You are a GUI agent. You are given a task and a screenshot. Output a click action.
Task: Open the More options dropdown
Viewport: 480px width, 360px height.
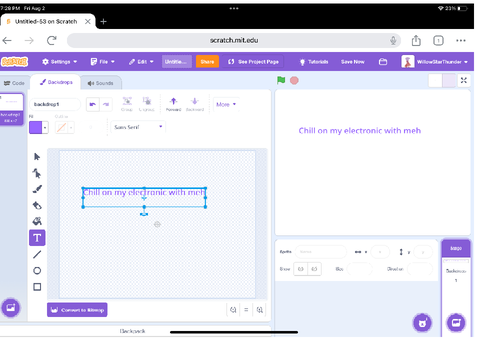coord(226,104)
